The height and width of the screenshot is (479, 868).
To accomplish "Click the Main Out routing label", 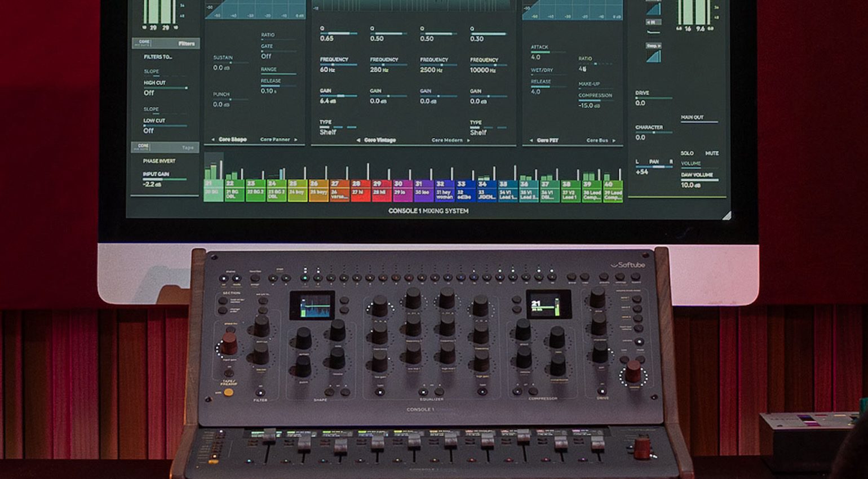I will click(692, 118).
